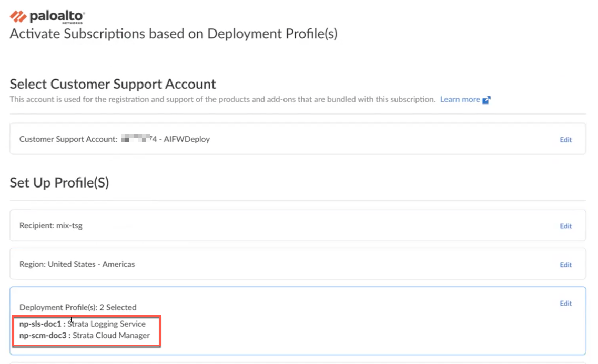Select the np-sls-doc1 profile name

pos(40,324)
